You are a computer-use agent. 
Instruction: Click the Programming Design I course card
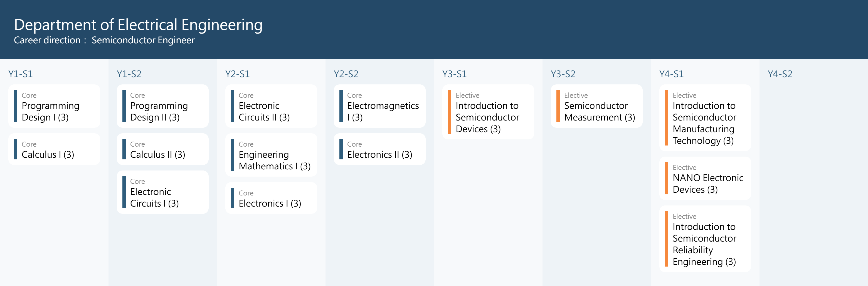click(54, 106)
